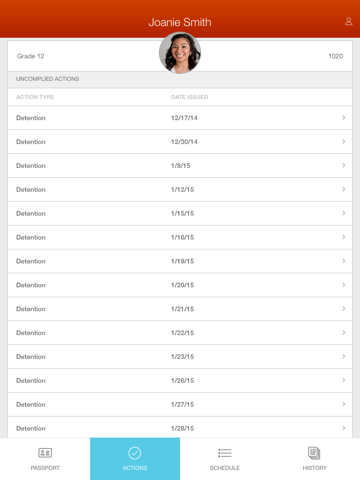Select detention row dated 1/27/15
This screenshot has width=360, height=480.
click(180, 404)
